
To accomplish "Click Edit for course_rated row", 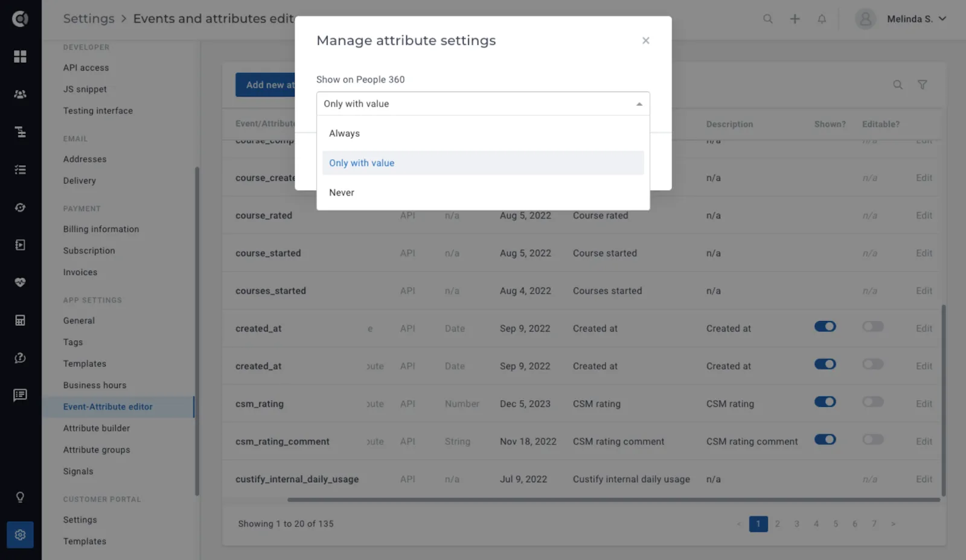I will click(924, 215).
